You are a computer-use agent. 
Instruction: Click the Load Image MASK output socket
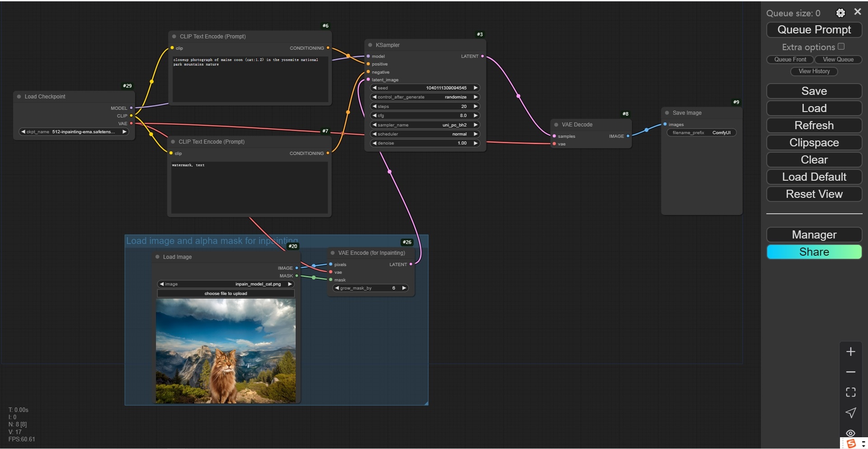tap(297, 276)
